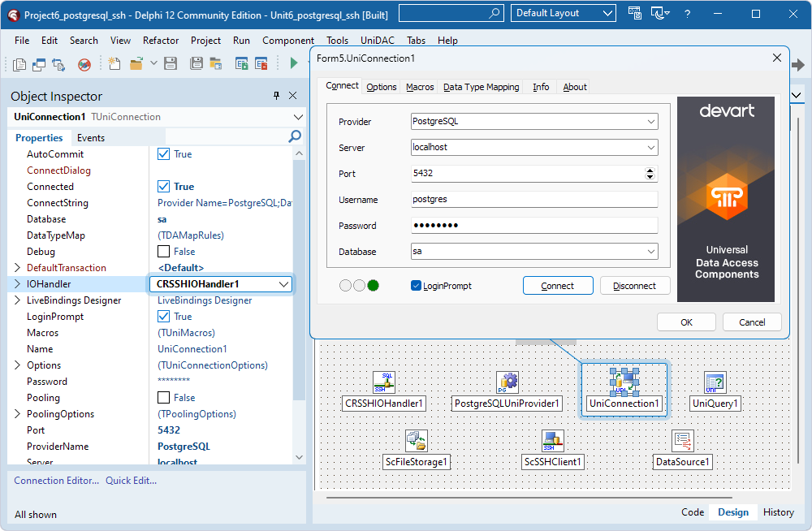This screenshot has height=531, width=812.
Task: Uncheck LoginPrompt checkbox in connection dialog
Action: (x=417, y=286)
